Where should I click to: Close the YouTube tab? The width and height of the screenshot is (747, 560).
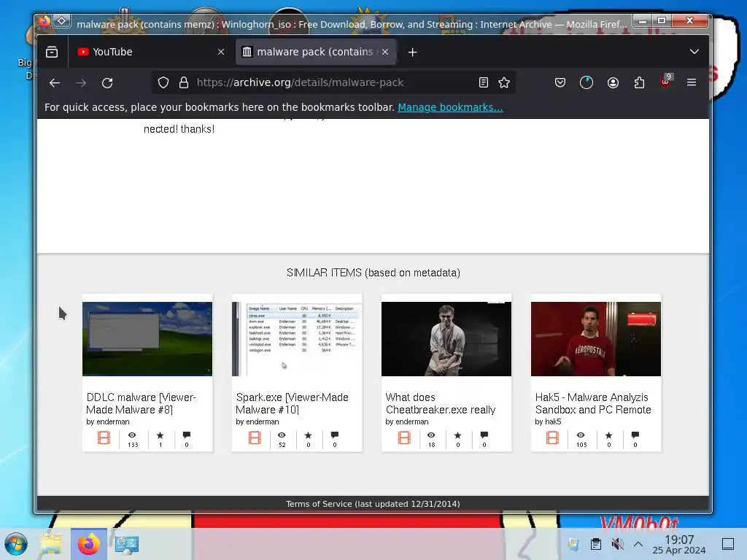click(221, 52)
